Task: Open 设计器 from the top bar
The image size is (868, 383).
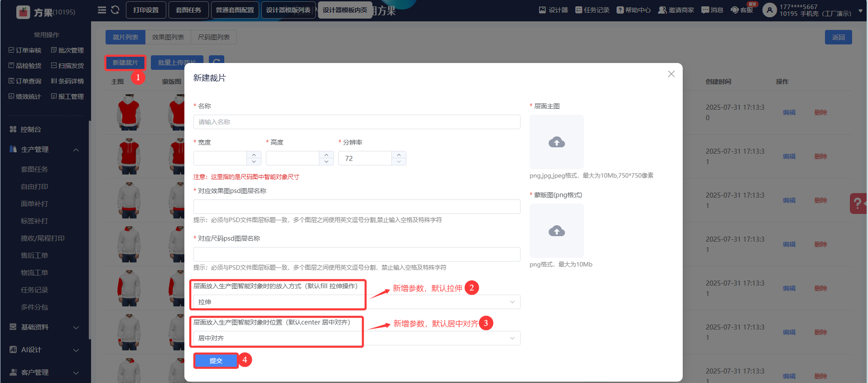Action: tap(553, 10)
